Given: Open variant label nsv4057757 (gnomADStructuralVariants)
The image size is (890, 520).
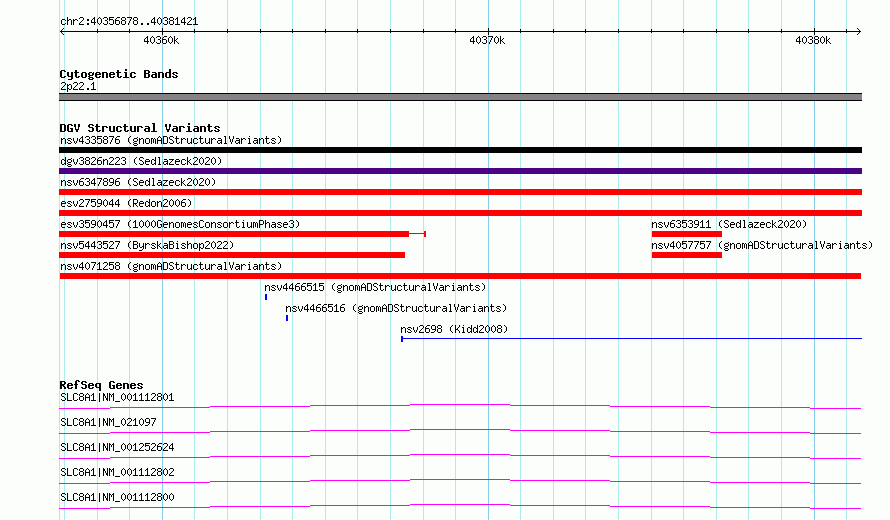Looking at the screenshot, I should 762,245.
